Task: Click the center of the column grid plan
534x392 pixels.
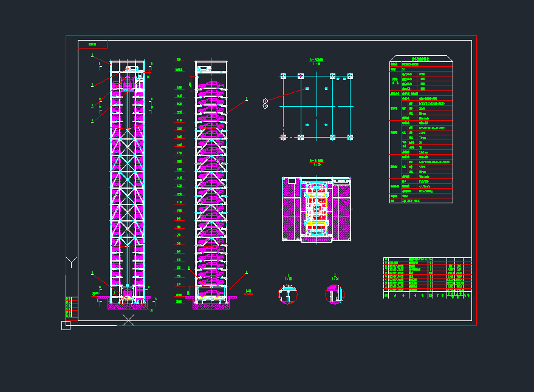Action: [x=317, y=106]
